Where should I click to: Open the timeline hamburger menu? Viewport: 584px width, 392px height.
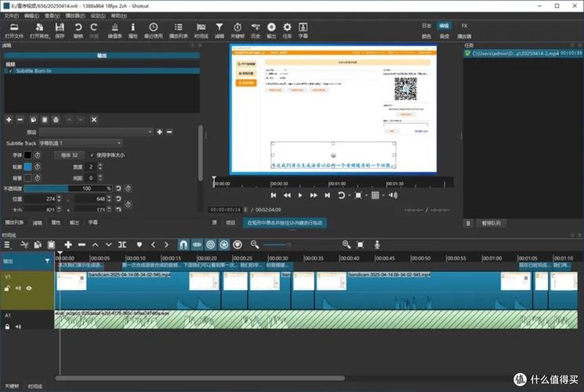[x=7, y=245]
